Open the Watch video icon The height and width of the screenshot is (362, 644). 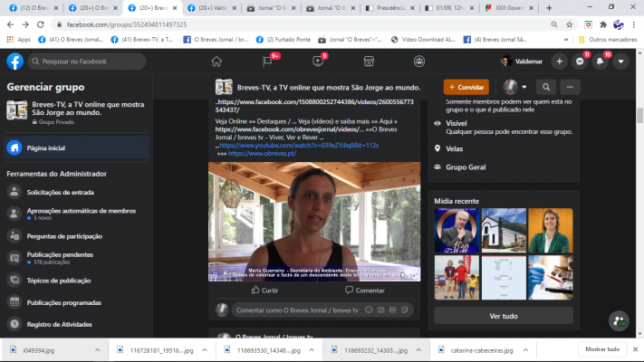318,62
